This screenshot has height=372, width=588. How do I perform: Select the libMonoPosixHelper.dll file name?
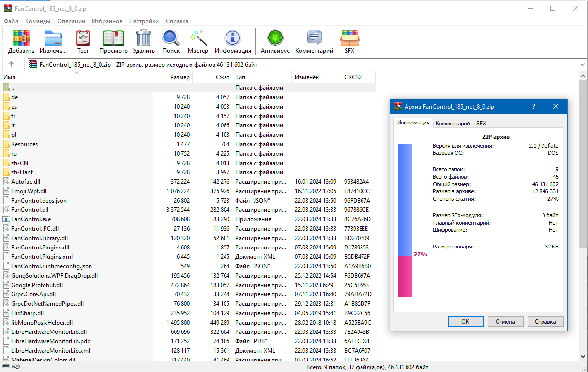pyautogui.click(x=42, y=323)
